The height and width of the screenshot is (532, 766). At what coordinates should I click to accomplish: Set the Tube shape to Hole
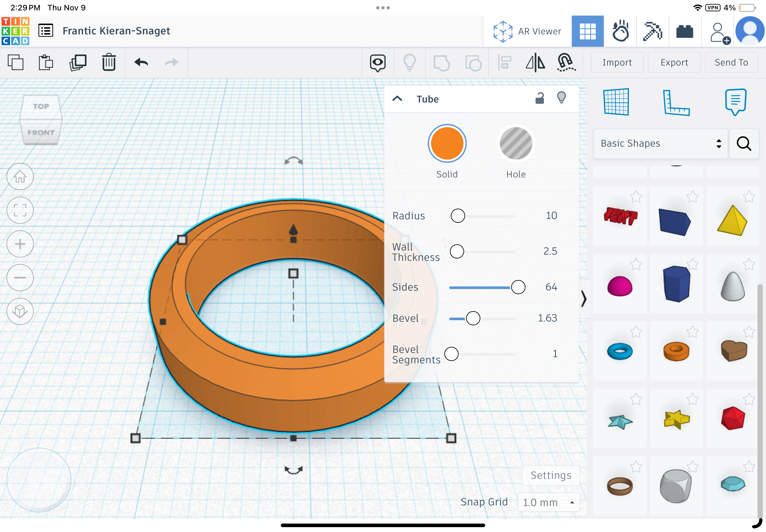coord(515,144)
